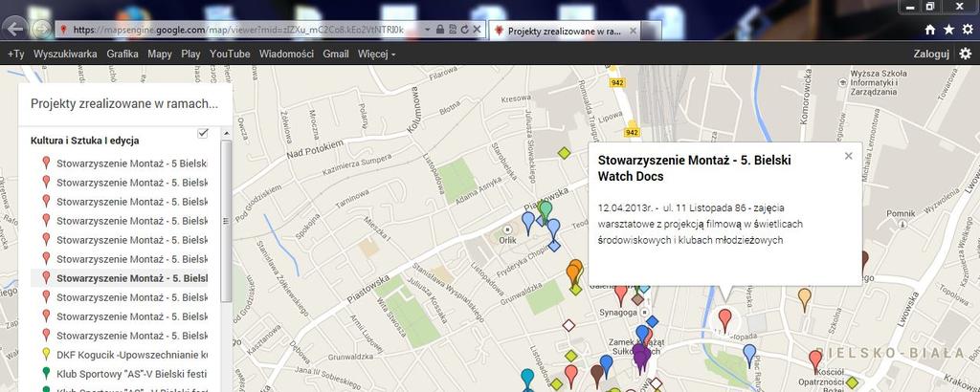
Task: Refresh the page with the reload icon
Action: coord(464,30)
